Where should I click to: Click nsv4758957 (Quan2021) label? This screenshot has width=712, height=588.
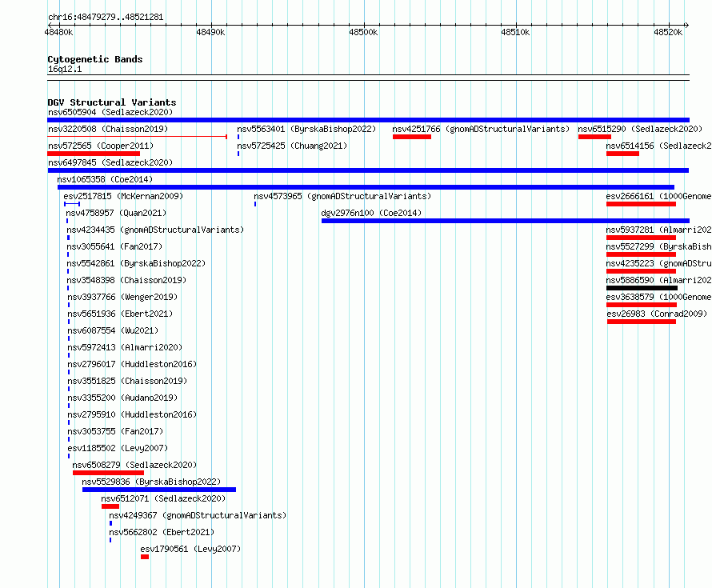[116, 213]
